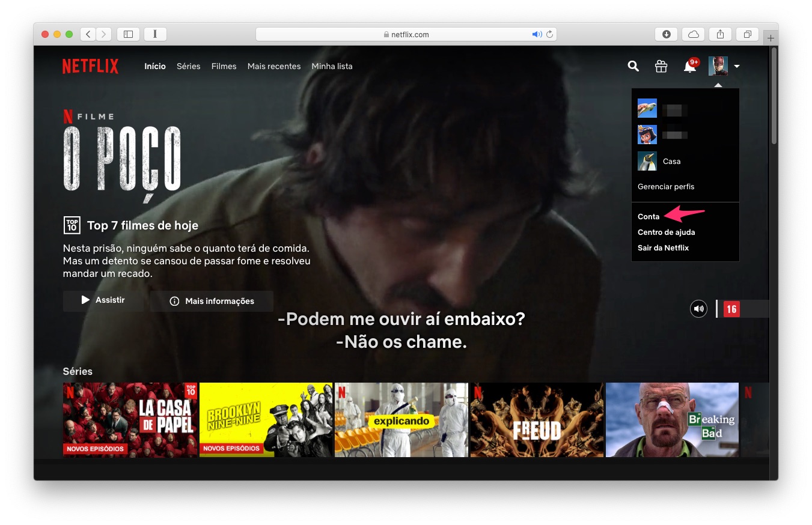Screen dimensions: 812x525
Task: Go to Início tab
Action: point(155,66)
